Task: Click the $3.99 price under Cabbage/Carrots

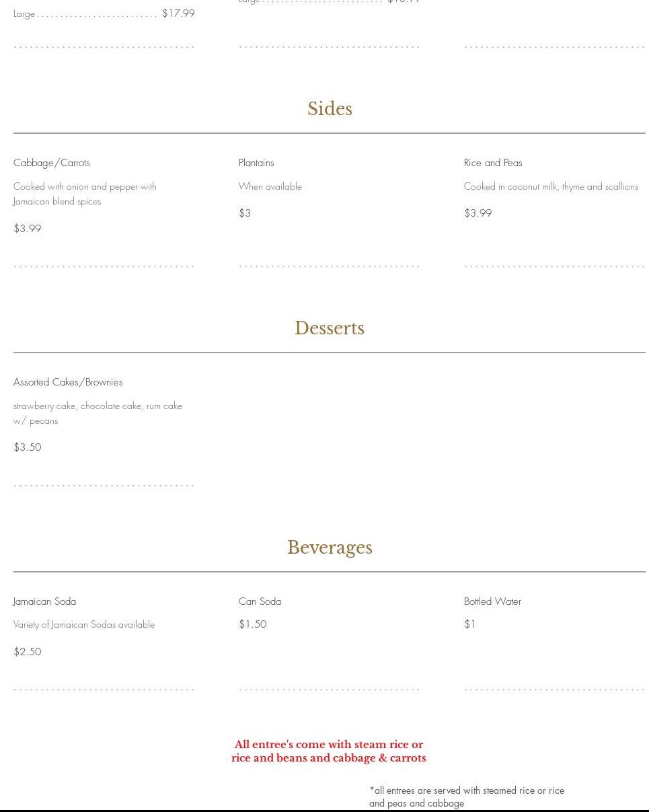Action: (28, 229)
